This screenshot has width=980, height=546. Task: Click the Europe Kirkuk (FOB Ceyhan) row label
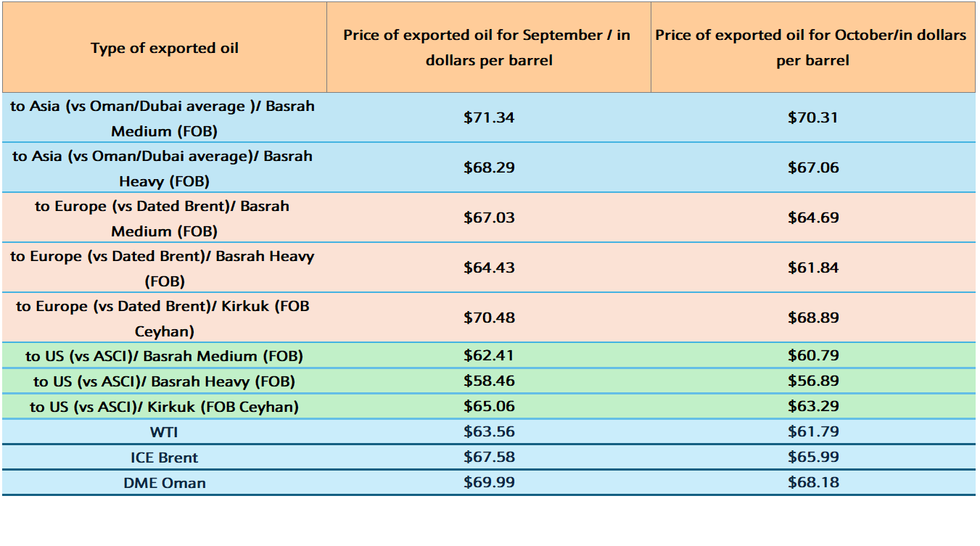coord(164,318)
